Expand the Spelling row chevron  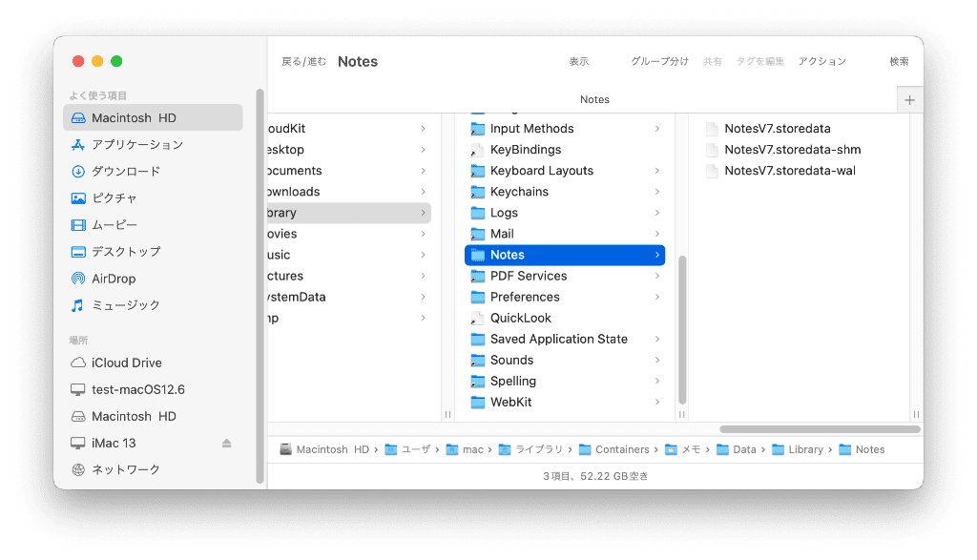657,382
